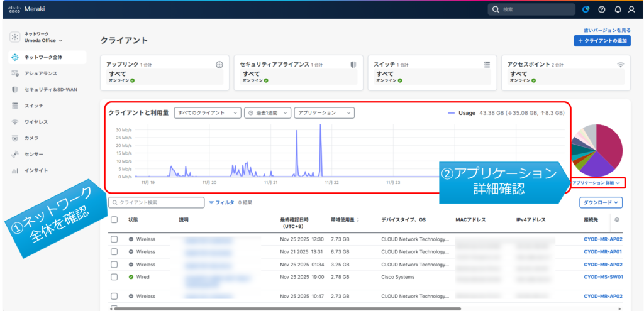The height and width of the screenshot is (311, 644).
Task: Click the フィルタ link text
Action: pos(225,203)
